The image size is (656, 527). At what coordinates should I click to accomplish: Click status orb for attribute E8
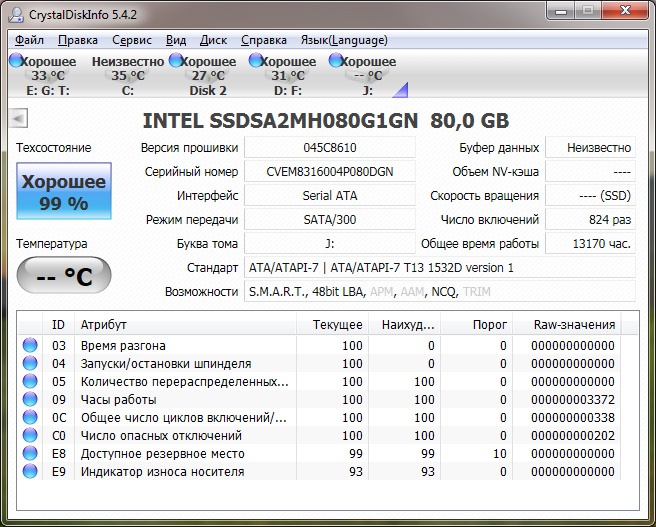pyautogui.click(x=30, y=453)
